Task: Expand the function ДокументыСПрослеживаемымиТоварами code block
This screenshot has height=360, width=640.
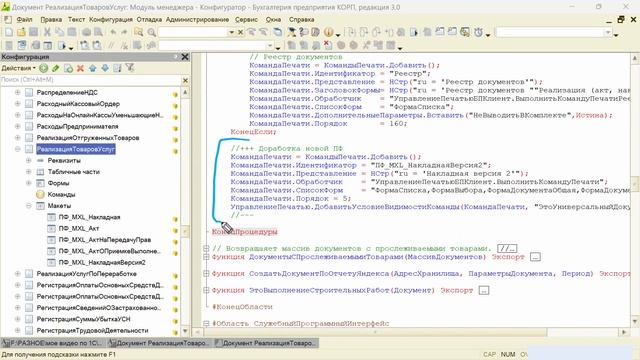Action: point(206,257)
